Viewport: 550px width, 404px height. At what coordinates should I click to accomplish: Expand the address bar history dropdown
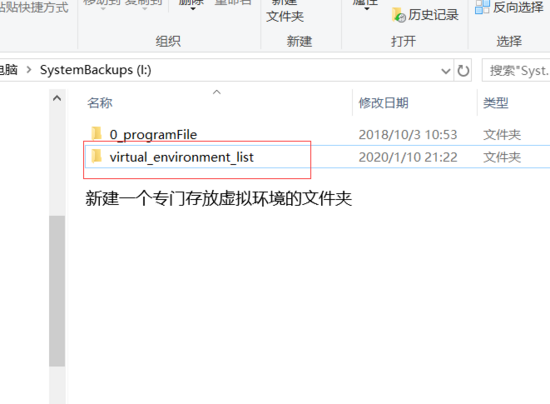point(445,71)
